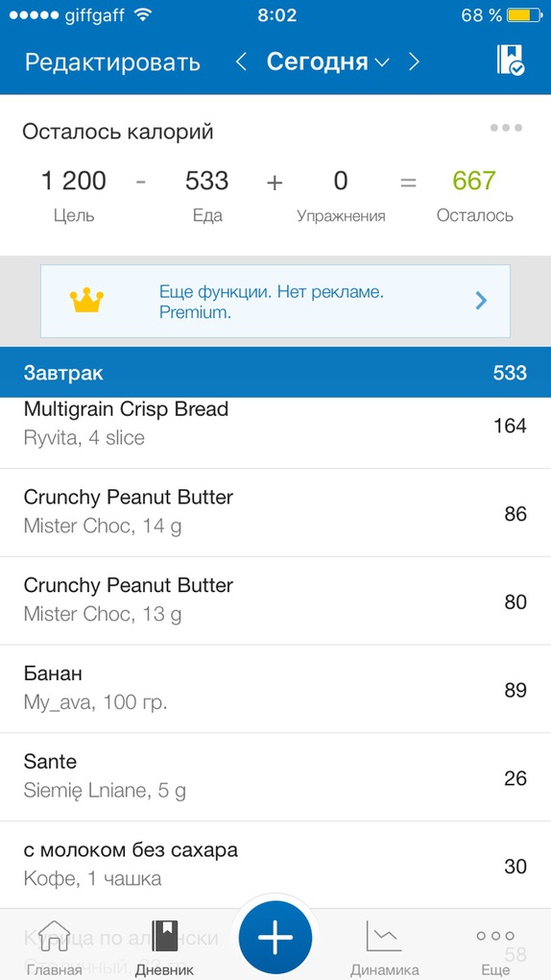The image size is (551, 980).
Task: Open the Динамика progress chart tab
Action: 384,948
